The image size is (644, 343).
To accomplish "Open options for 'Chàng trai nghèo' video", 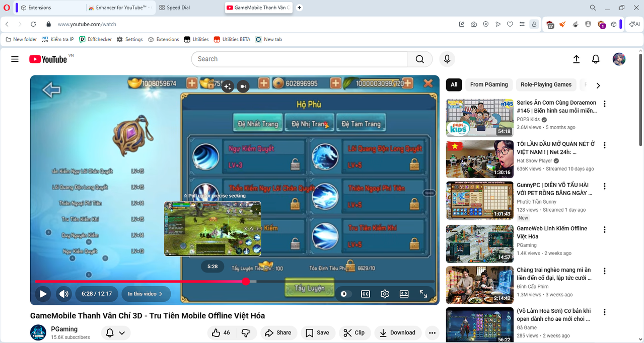I will tap(605, 271).
